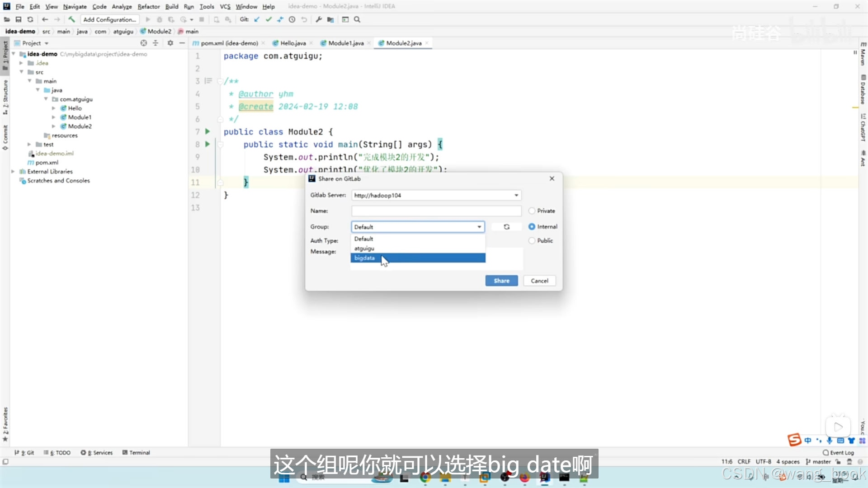Select pom.xml in the project tree
Screen dimensions: 868x488
click(x=47, y=162)
